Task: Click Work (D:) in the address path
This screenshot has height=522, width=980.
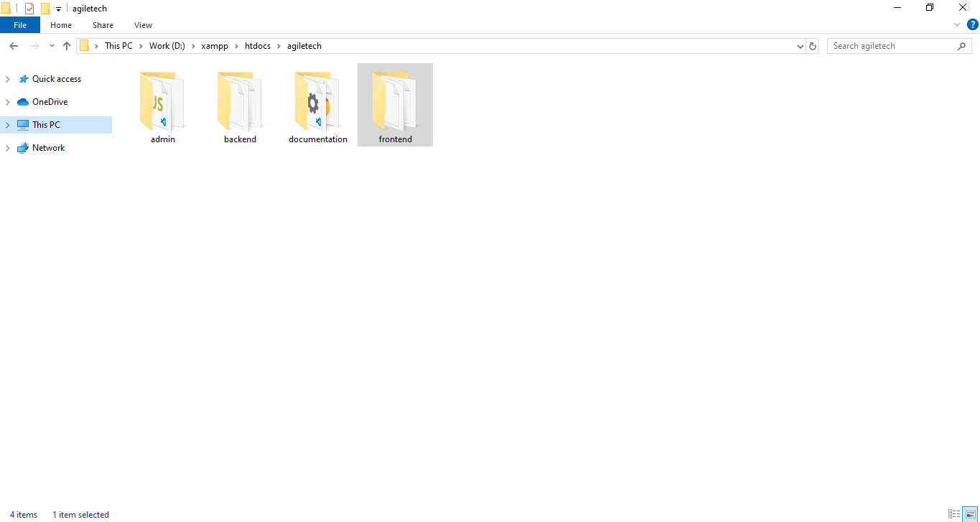Action: (x=167, y=46)
